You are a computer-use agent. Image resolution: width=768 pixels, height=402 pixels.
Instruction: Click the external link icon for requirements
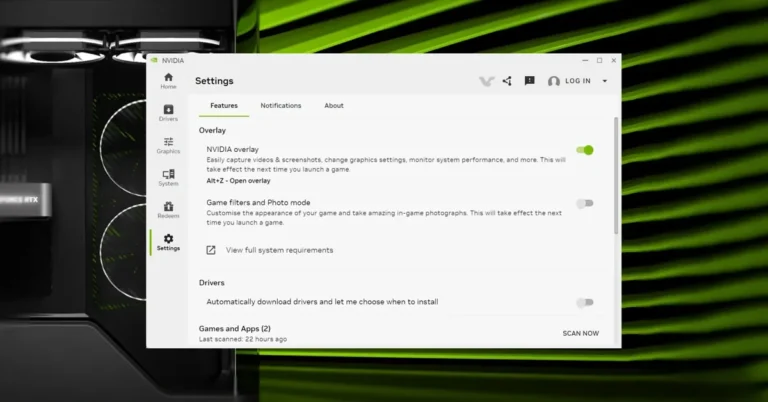(211, 250)
